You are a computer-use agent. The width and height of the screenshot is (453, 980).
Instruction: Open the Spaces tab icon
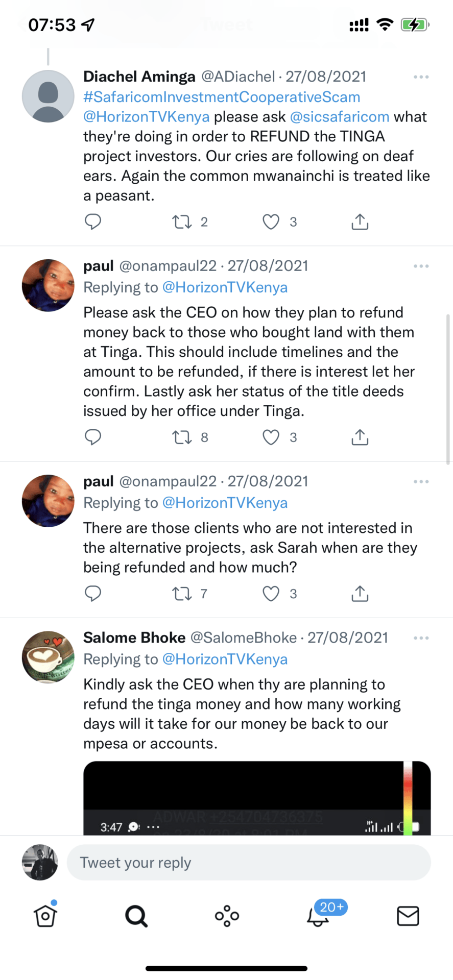(x=227, y=916)
